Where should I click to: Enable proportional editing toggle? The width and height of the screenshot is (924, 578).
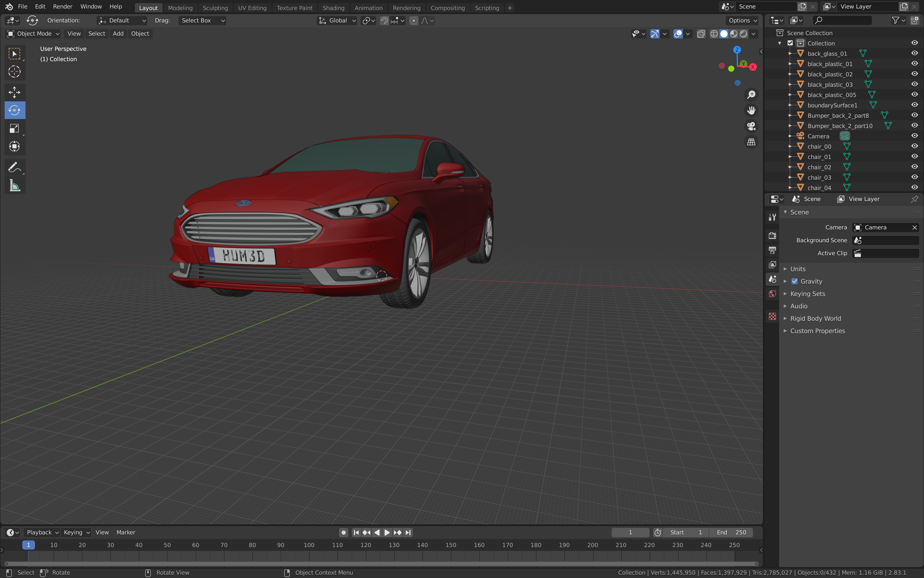(x=414, y=21)
